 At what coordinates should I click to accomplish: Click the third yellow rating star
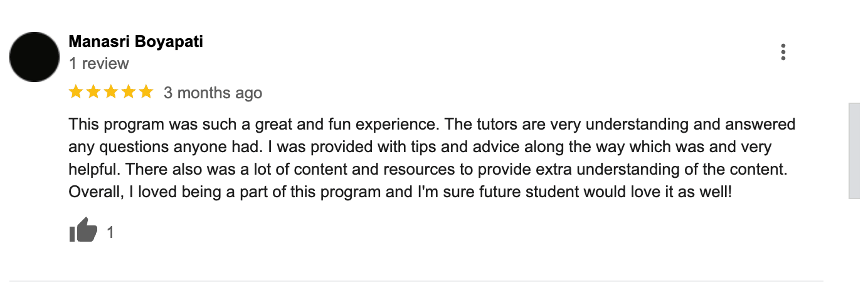[x=111, y=93]
